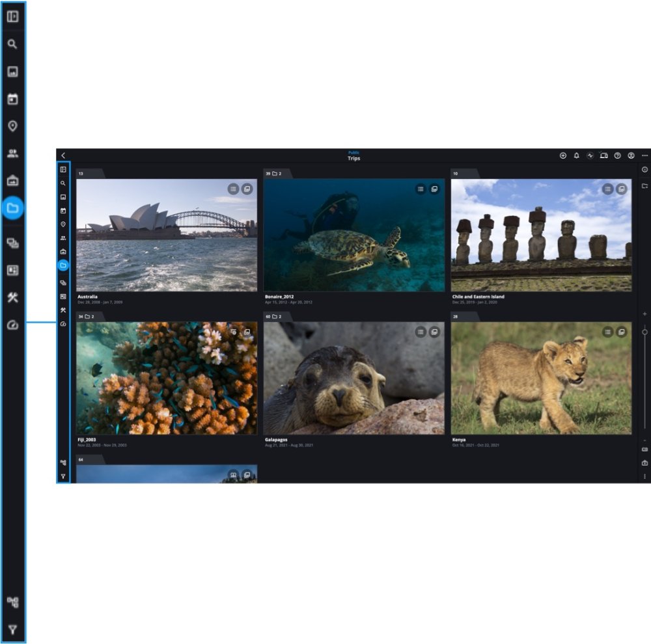The height and width of the screenshot is (644, 651).
Task: Open the help question-mark icon
Action: click(617, 155)
